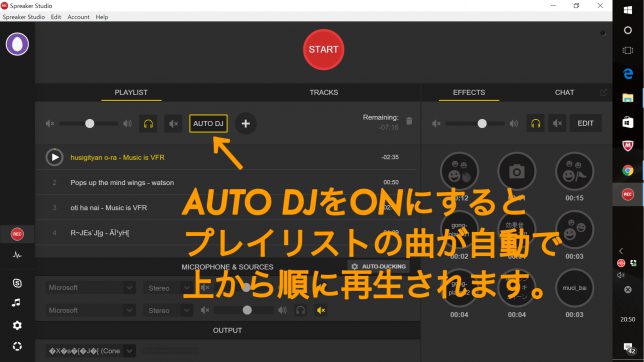Toggle the yellow mute on lower source row

pos(321,310)
